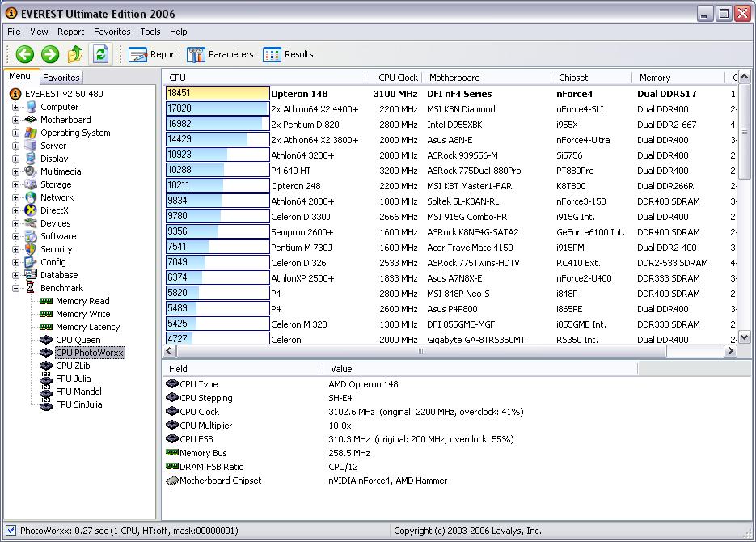Screen dimensions: 756x542
Task: Open the Report toolbar button
Action: pyautogui.click(x=153, y=54)
